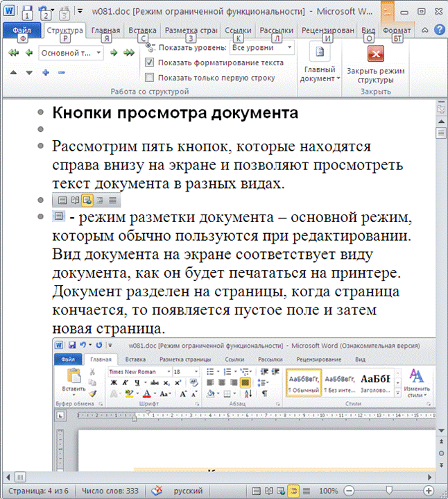Switch to Print Layout view in status bar
The height and width of the screenshot is (499, 448).
click(x=256, y=491)
